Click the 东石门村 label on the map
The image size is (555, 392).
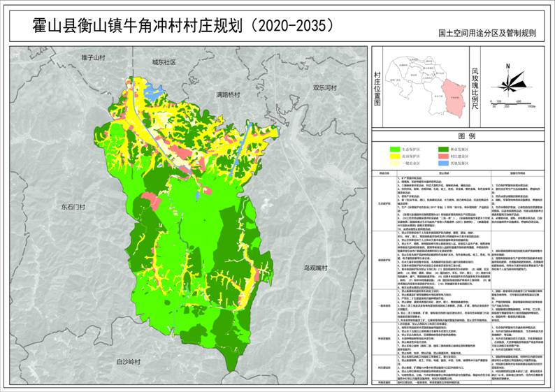pos(72,208)
